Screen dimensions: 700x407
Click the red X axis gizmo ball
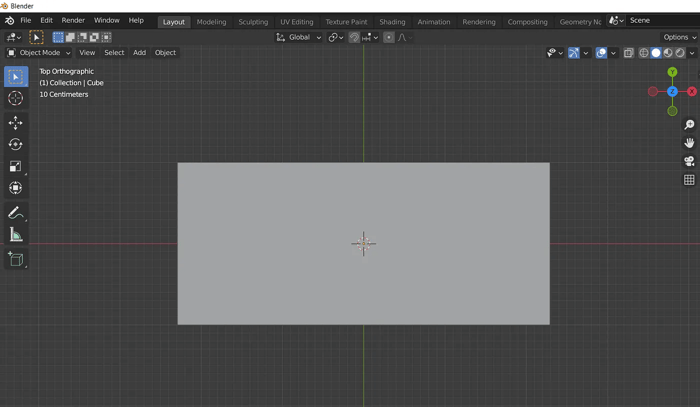691,91
